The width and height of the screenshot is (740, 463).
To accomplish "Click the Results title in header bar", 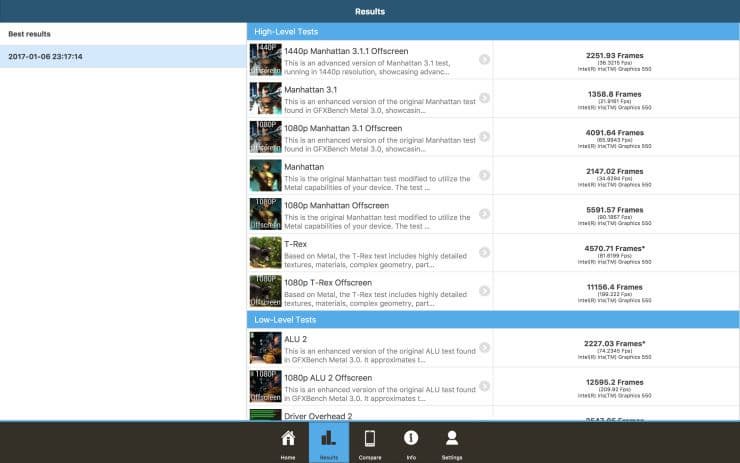I will tap(370, 11).
